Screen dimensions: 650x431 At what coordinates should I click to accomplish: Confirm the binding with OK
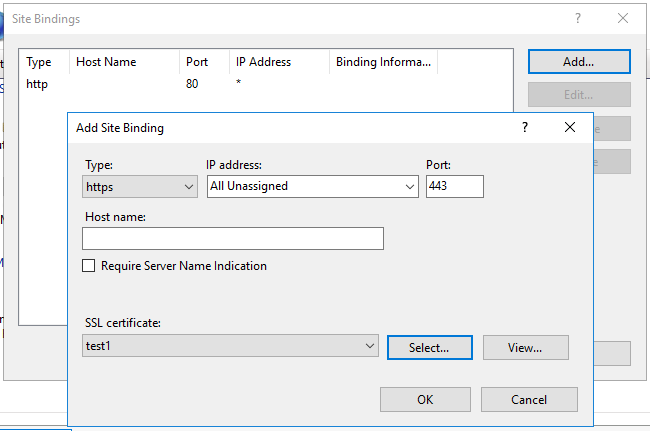coord(425,399)
